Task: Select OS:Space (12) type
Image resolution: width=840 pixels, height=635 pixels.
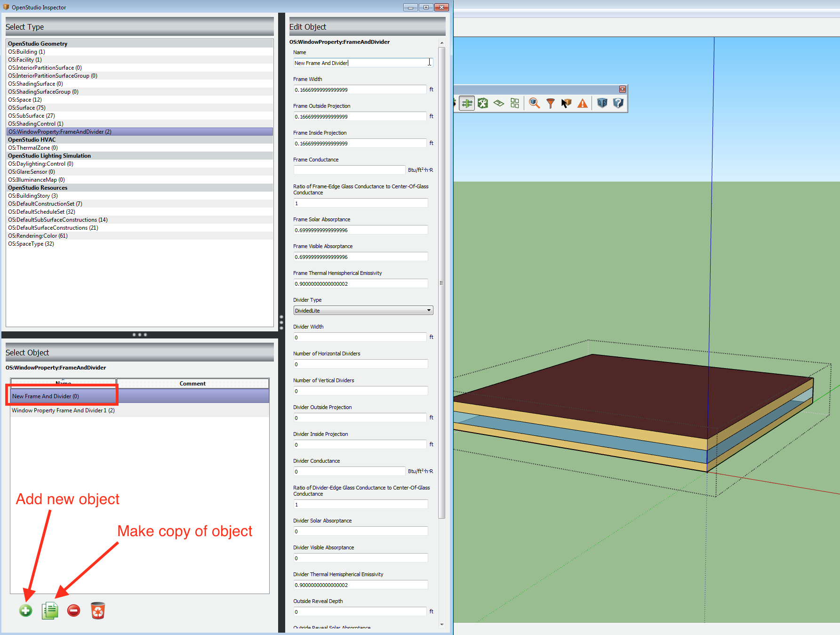Action: click(139, 100)
